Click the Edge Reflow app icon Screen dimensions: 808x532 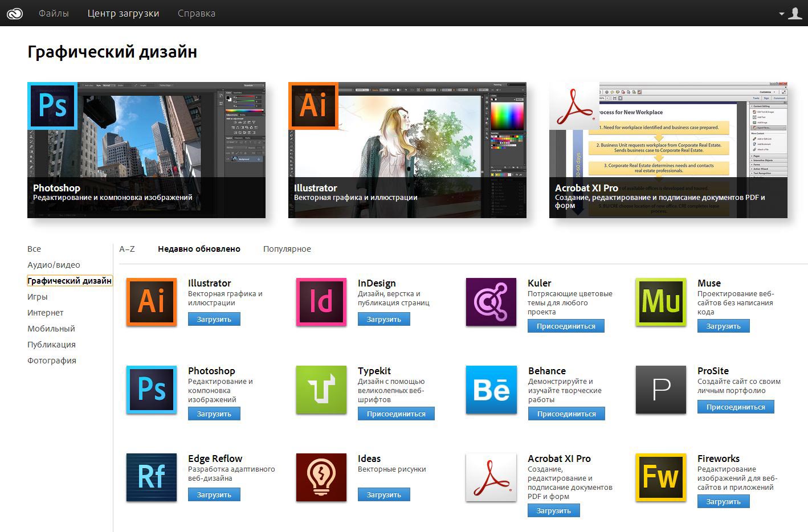coord(152,477)
